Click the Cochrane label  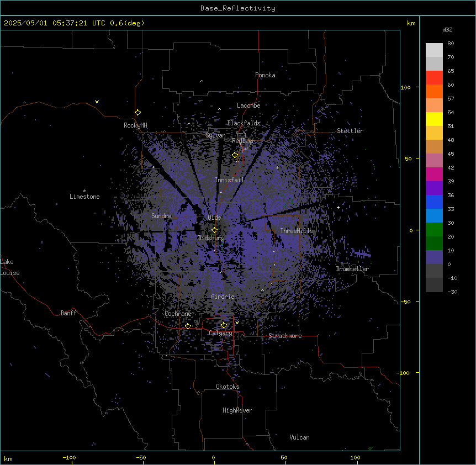pyautogui.click(x=178, y=314)
